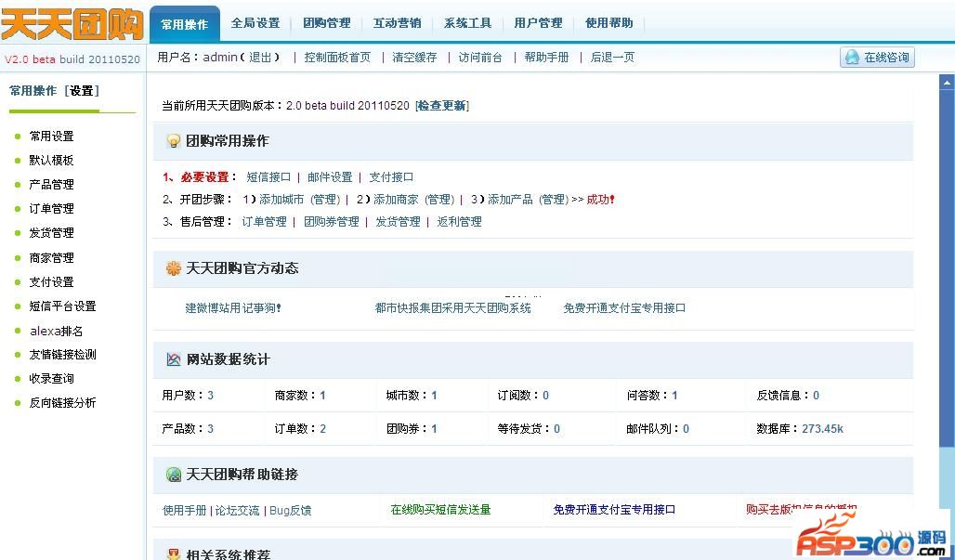Viewport: 955px width, 560px height.
Task: Open the 支付接口 required setting link
Action: [391, 177]
